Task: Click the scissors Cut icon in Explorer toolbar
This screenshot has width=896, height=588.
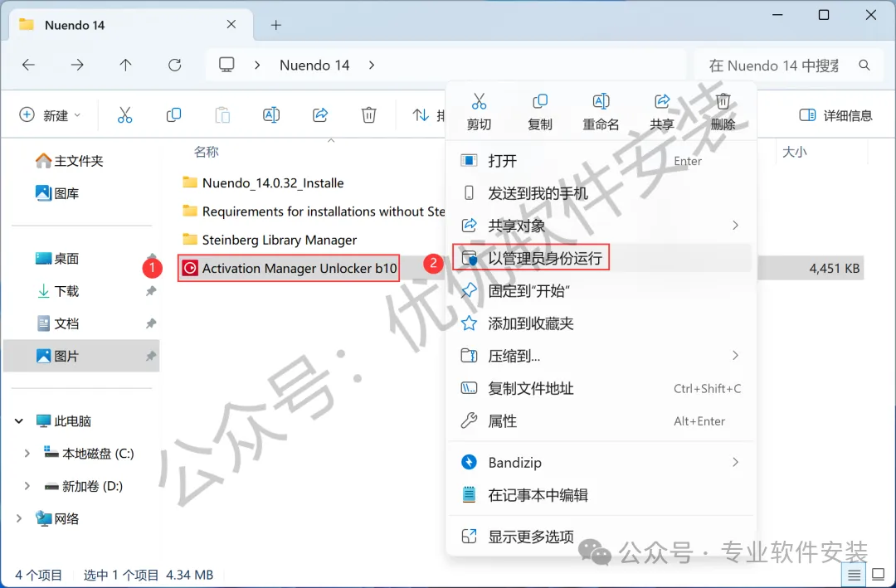Action: 124,114
